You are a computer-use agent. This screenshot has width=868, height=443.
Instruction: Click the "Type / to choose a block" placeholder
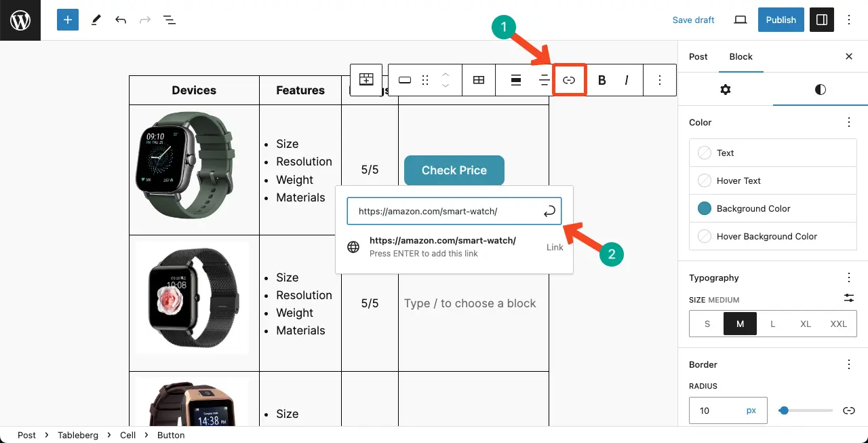tap(470, 303)
